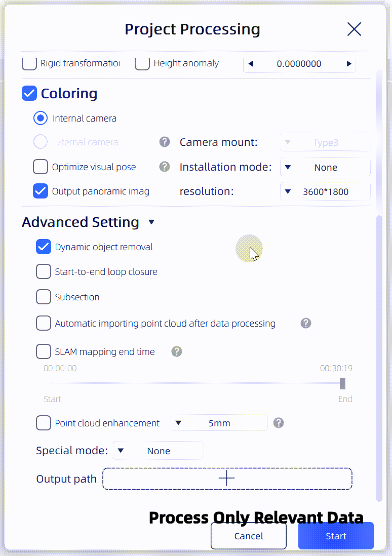392x556 pixels.
Task: Click help icon beside Point cloud enhancement dropdown
Action: [x=278, y=423]
